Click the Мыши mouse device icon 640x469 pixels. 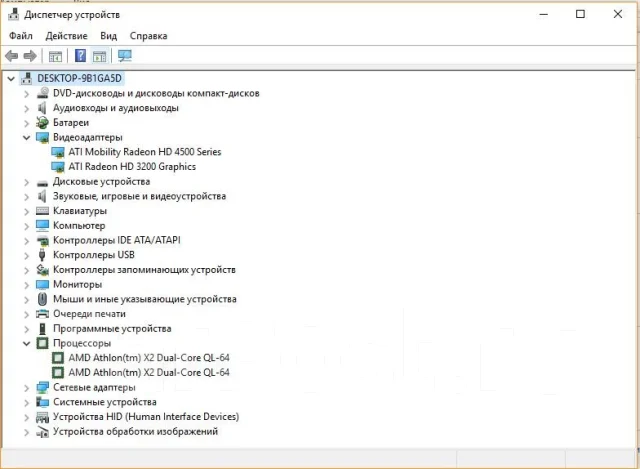(42, 299)
